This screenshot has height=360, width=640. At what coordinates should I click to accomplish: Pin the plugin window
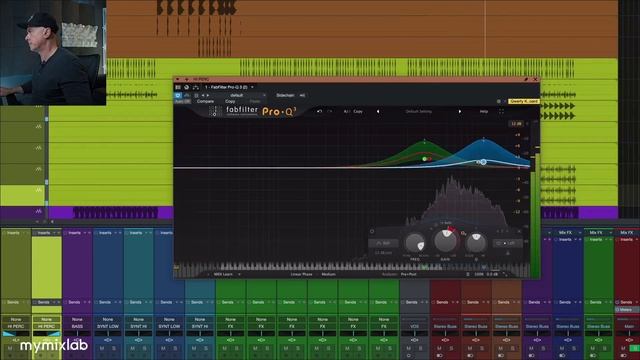[526, 79]
